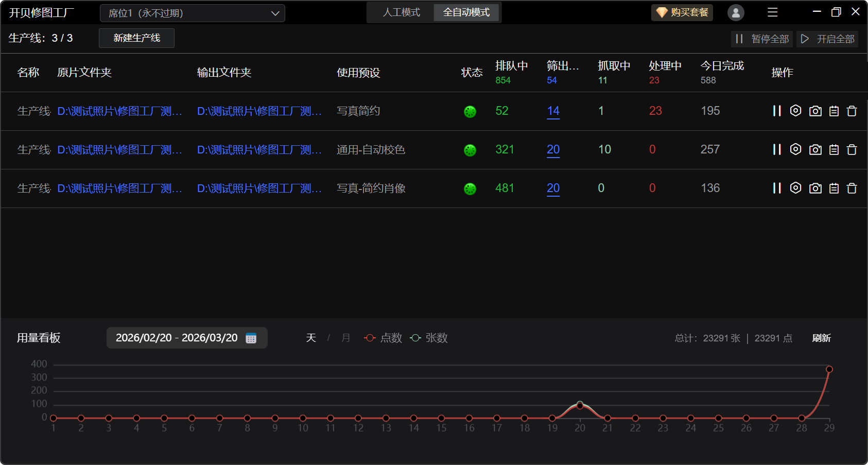Switch chart granularity to 月
Image resolution: width=868 pixels, height=465 pixels.
(345, 338)
